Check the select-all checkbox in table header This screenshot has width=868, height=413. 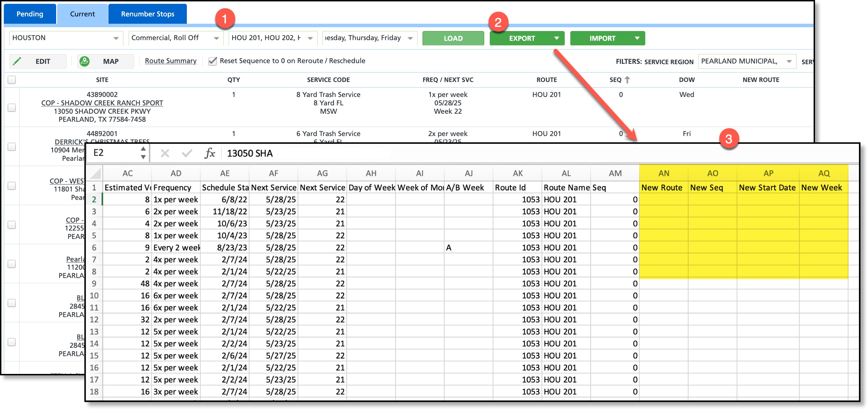(x=12, y=80)
